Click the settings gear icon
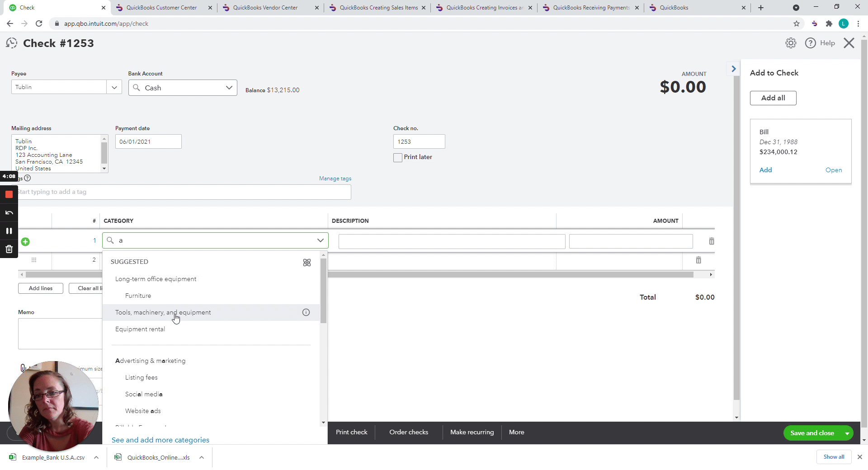 pyautogui.click(x=790, y=43)
